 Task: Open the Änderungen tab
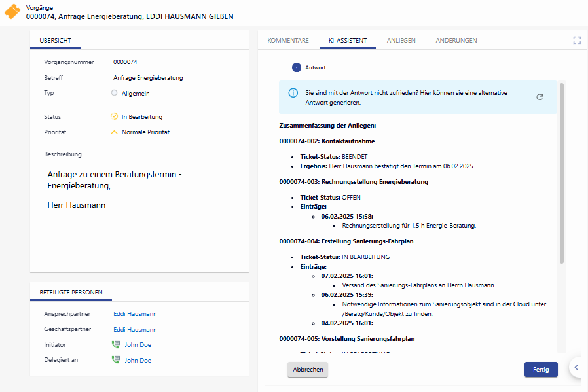coord(456,41)
